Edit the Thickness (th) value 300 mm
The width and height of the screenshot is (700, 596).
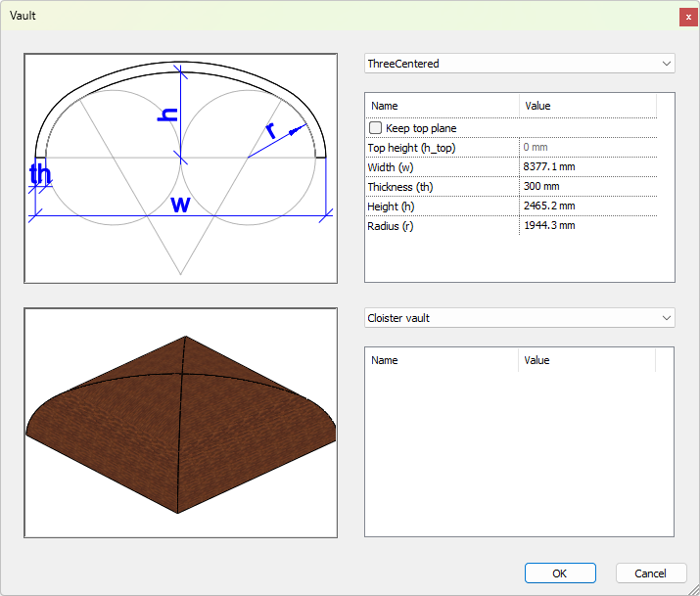(585, 187)
